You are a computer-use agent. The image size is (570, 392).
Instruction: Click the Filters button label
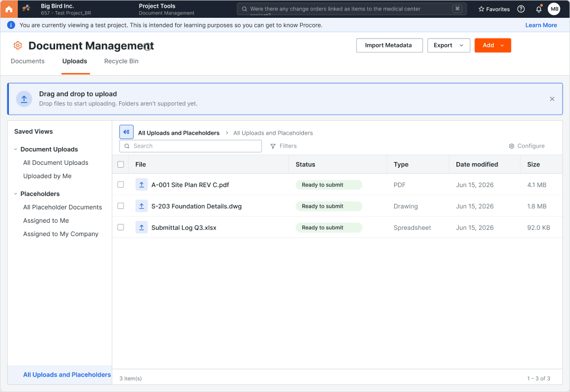288,146
